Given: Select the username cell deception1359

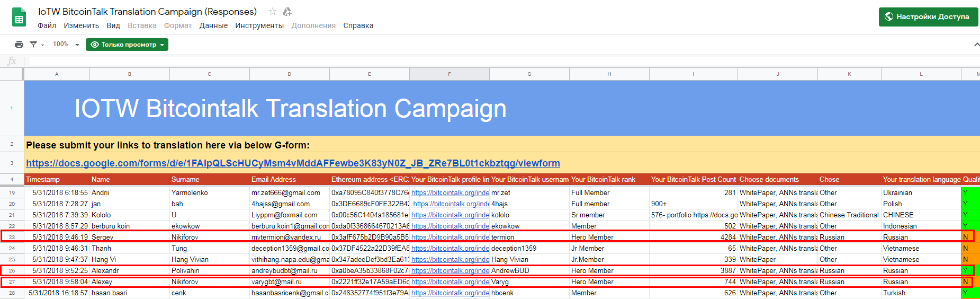Looking at the screenshot, I should pyautogui.click(x=529, y=248).
